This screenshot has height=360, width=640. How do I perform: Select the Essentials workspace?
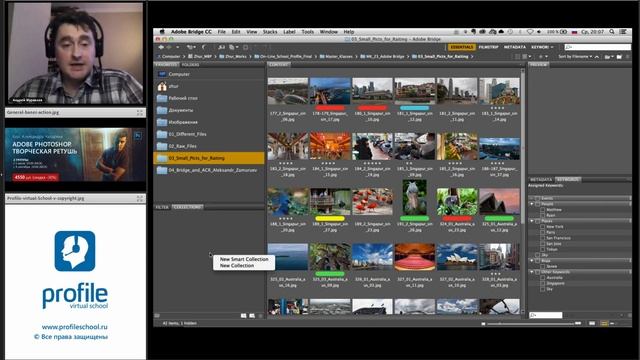(x=462, y=47)
